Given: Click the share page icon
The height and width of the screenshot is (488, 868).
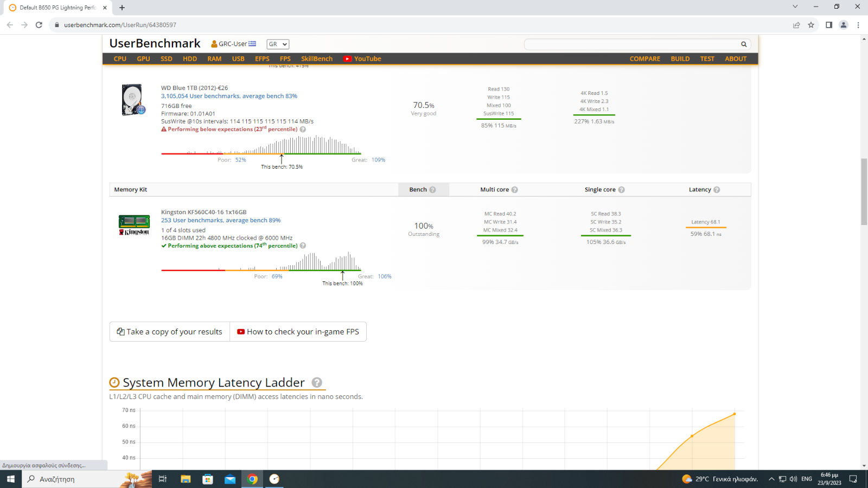Looking at the screenshot, I should [x=796, y=25].
